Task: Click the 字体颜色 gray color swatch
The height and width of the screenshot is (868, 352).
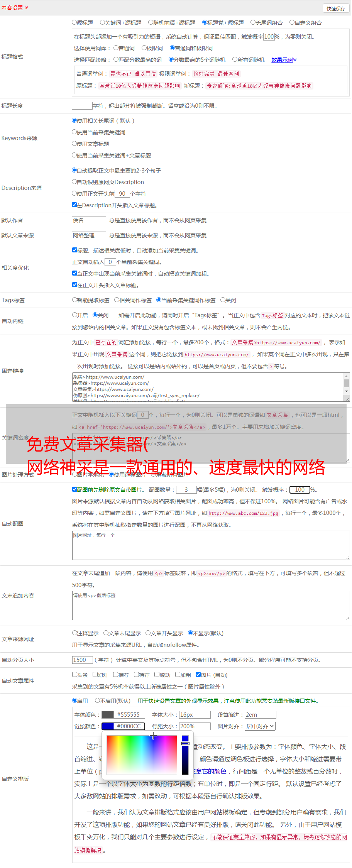Action: coord(108,715)
